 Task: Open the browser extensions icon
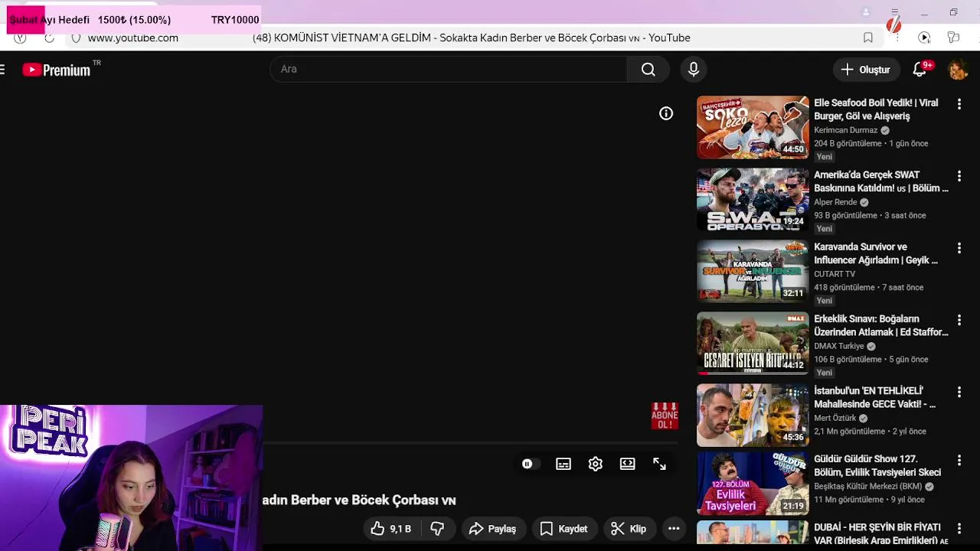click(x=953, y=37)
